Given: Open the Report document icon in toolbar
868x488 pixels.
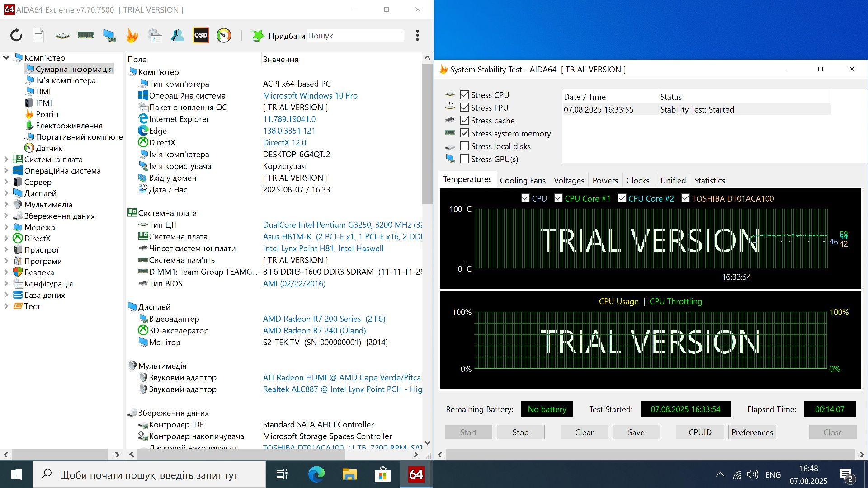Looking at the screenshot, I should click(x=38, y=35).
